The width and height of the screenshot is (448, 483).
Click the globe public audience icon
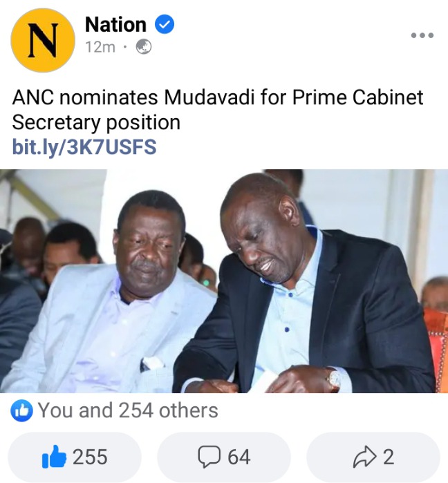[x=144, y=47]
